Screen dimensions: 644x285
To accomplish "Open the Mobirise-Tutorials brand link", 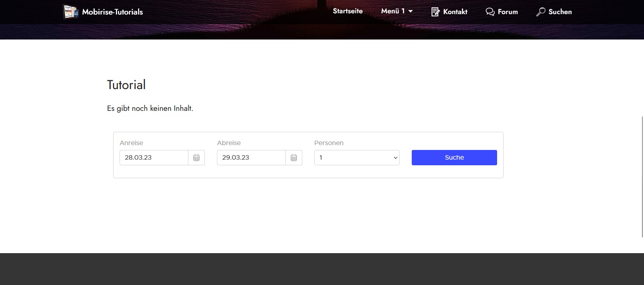I will pos(112,12).
